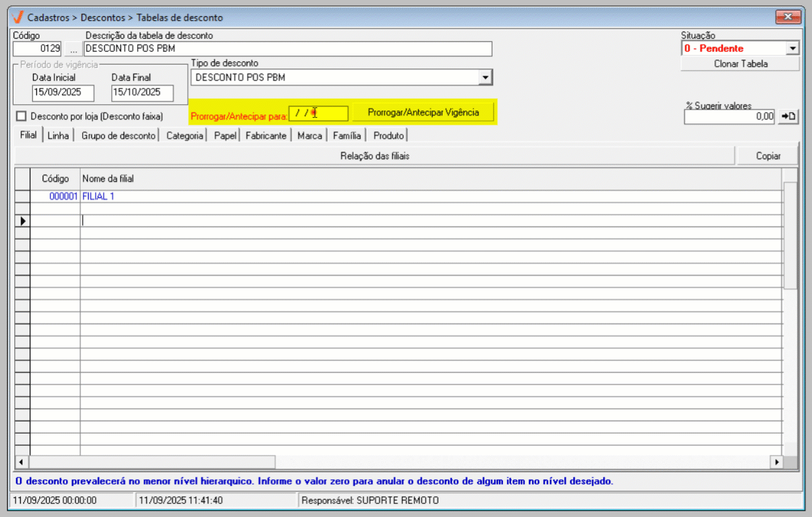Select cell with code 000001

[55, 196]
